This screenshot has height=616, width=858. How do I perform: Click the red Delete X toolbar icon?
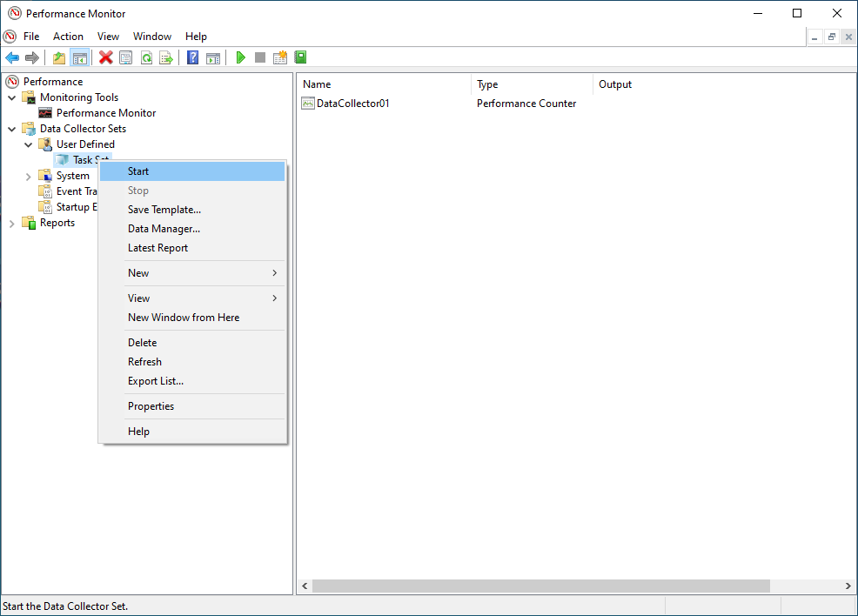tap(106, 57)
